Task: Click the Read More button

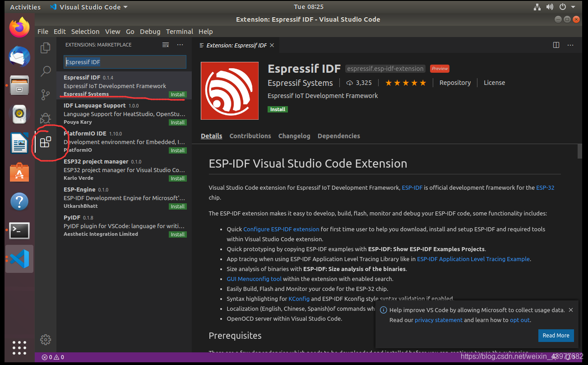Action: [x=556, y=336]
